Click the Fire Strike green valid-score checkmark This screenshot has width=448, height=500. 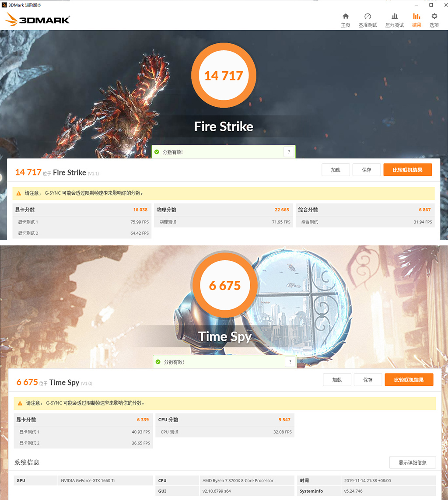(x=157, y=152)
